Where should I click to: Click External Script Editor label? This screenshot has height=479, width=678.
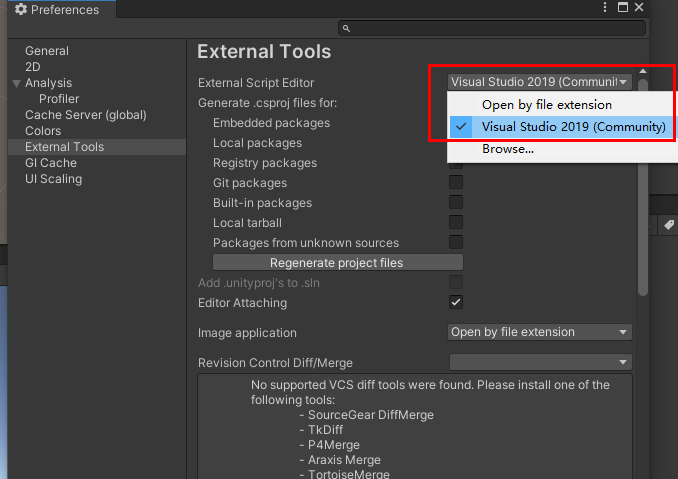[256, 83]
